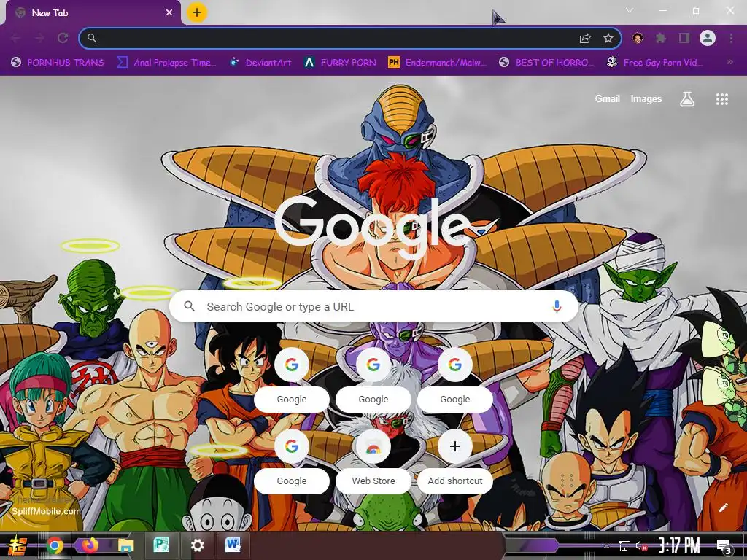Bookmark this tab with the star icon
This screenshot has height=560, width=747.
point(608,38)
